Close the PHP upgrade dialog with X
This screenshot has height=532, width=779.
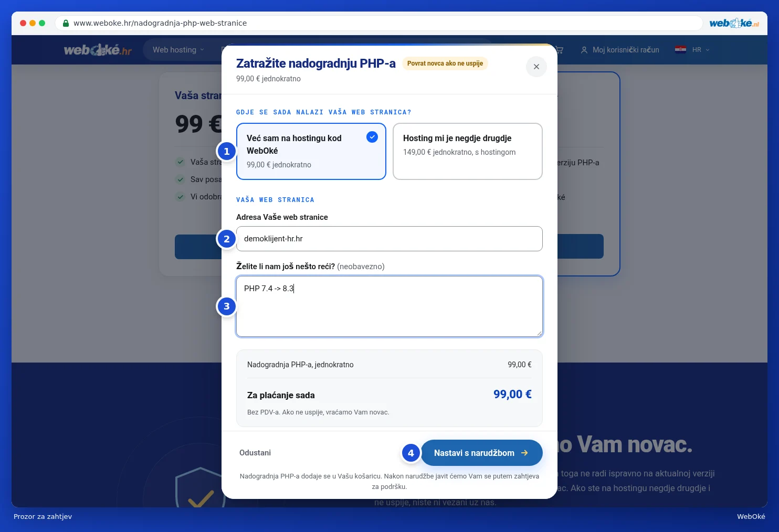point(536,67)
